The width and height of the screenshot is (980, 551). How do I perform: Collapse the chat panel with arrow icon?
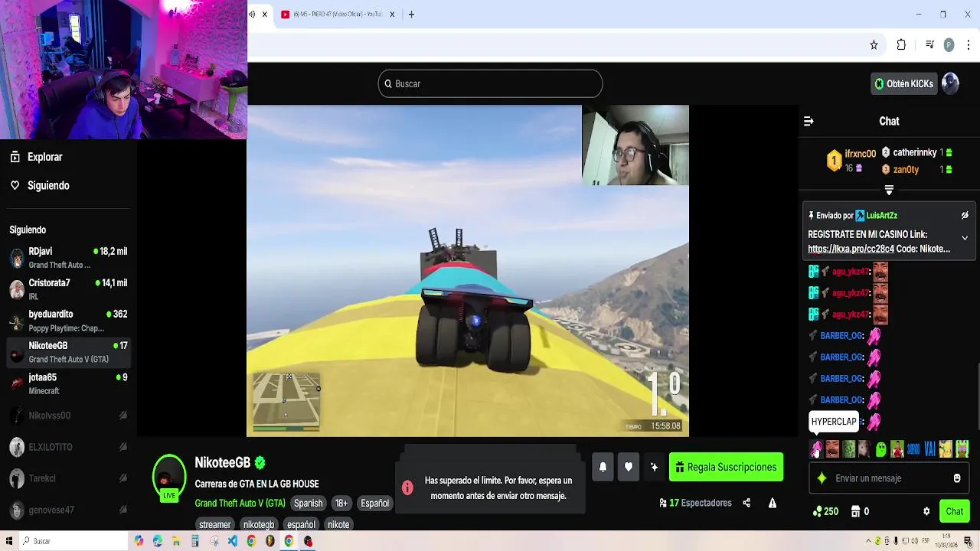pos(808,121)
